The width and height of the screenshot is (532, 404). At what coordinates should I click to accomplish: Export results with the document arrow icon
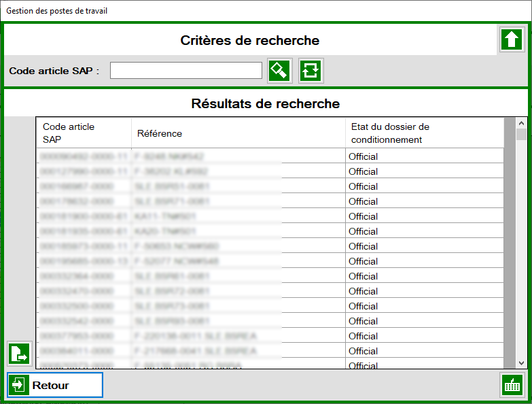coord(19,354)
